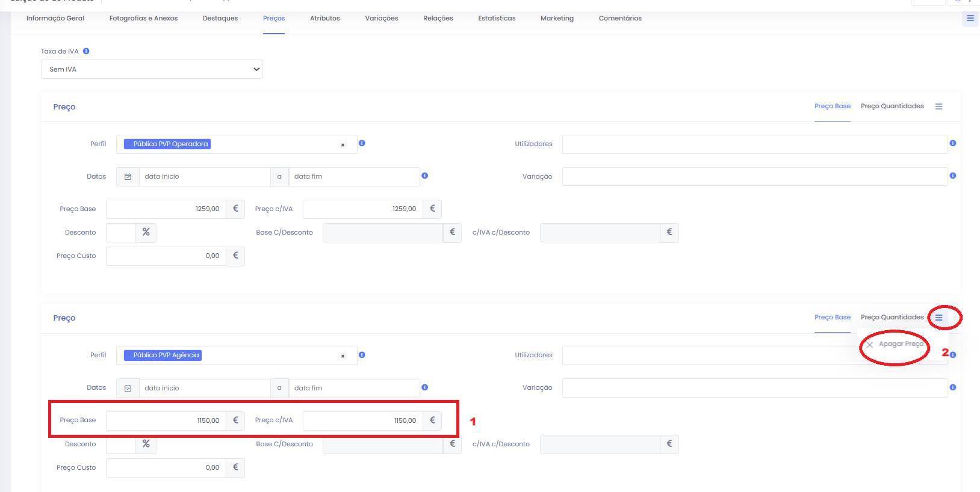Click the info icon beside Taxa de IVA

pyautogui.click(x=86, y=51)
